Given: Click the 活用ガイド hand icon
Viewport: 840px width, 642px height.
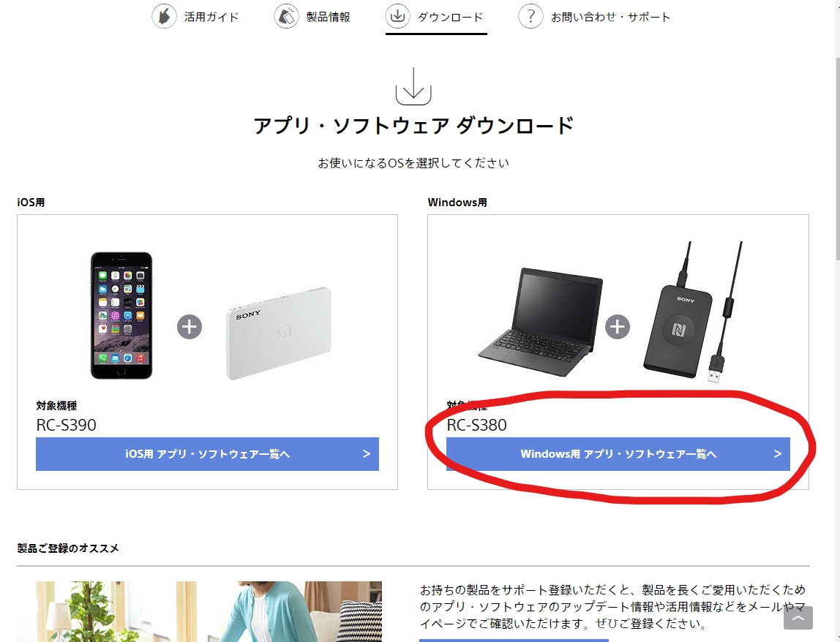Looking at the screenshot, I should point(164,16).
